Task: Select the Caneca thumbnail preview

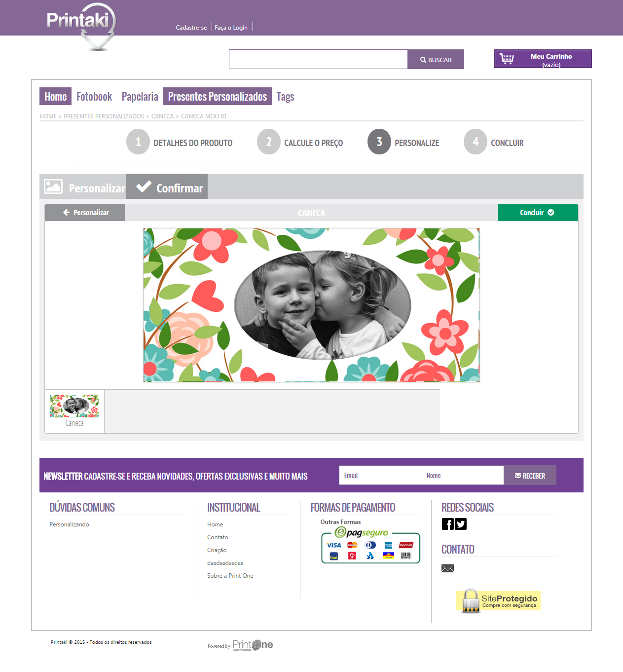Action: click(x=74, y=411)
